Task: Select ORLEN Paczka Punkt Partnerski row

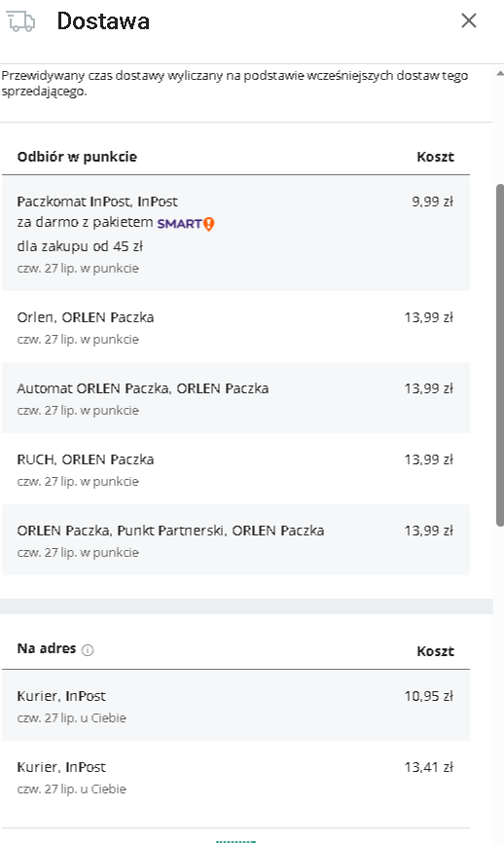Action: [235, 540]
